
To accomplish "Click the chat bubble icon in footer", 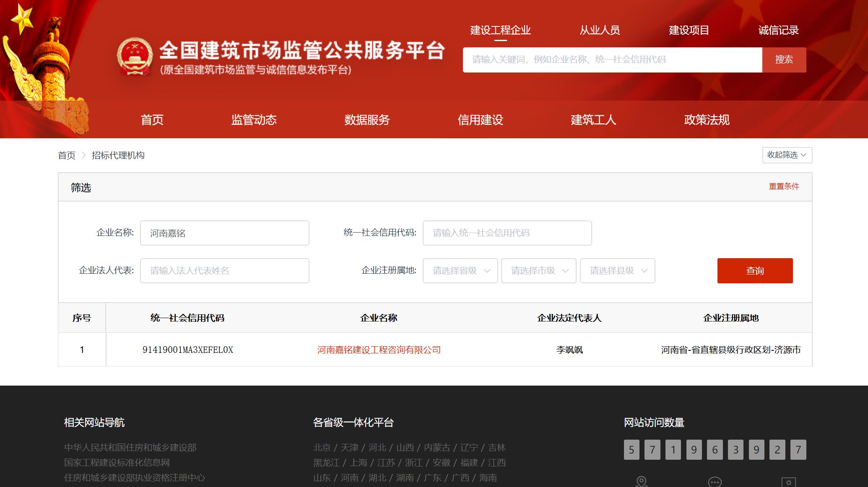I will pyautogui.click(x=715, y=482).
